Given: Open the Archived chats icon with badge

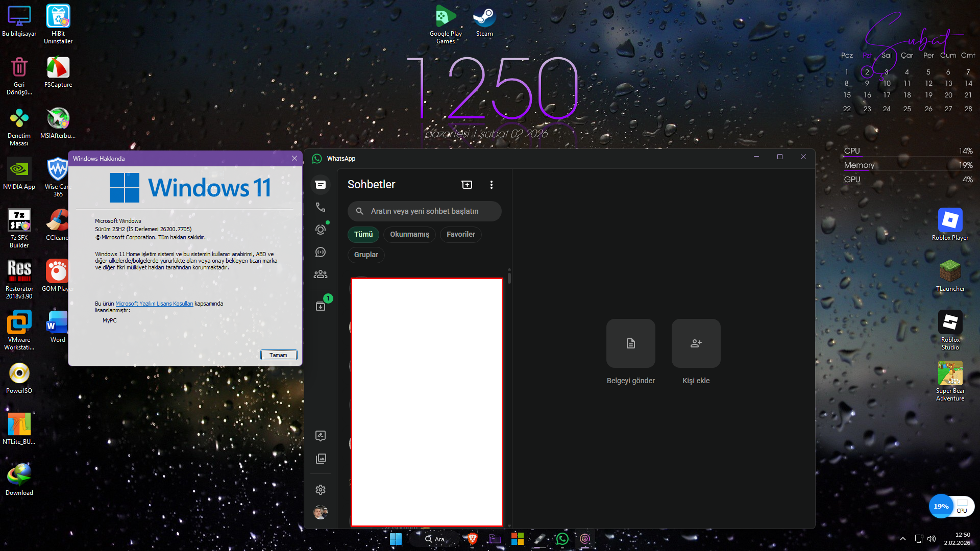Looking at the screenshot, I should 321,306.
